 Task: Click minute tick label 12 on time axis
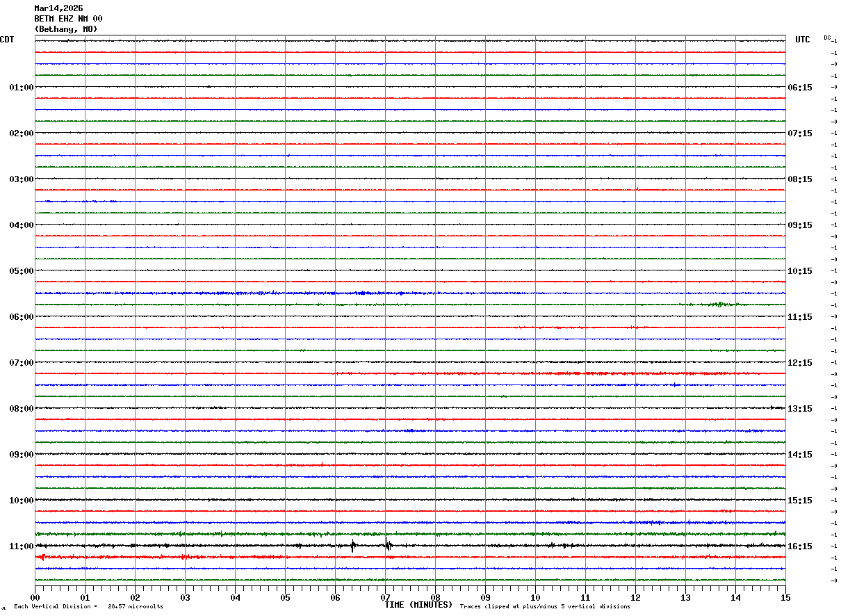click(635, 597)
